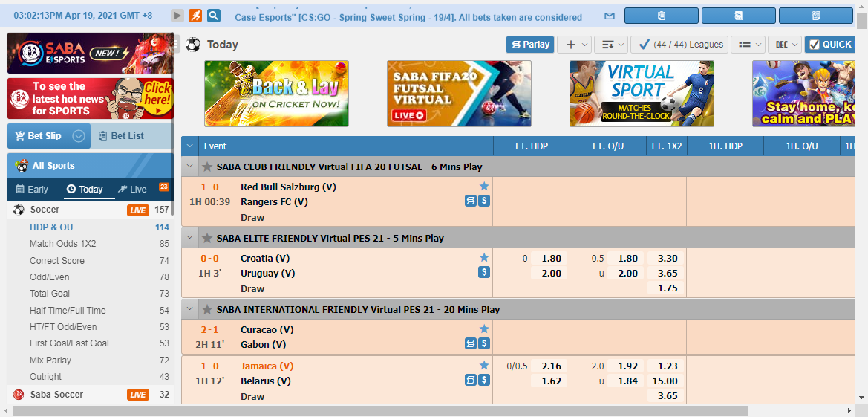
Task: Toggle the Soccer LIVE badge
Action: point(138,210)
